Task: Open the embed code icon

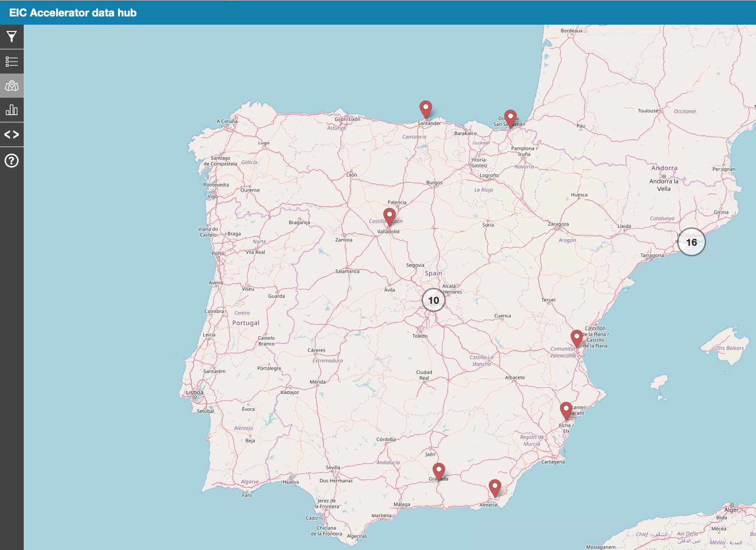Action: (x=12, y=134)
